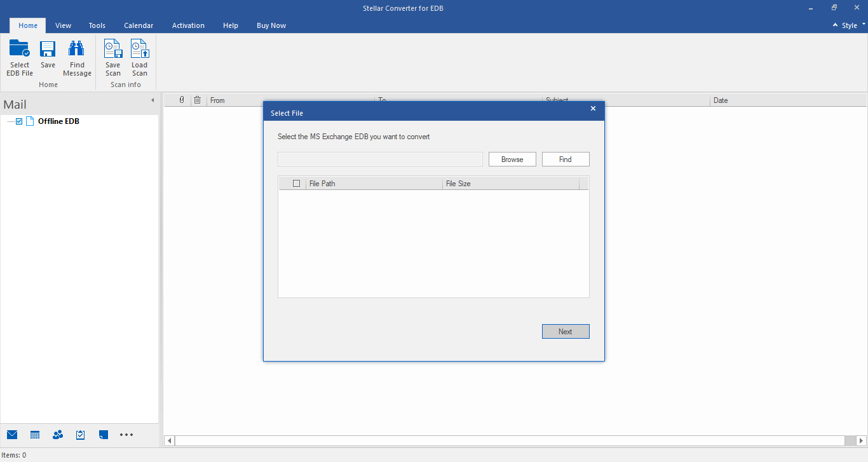868x462 pixels.
Task: Click the Browse button
Action: [512, 160]
